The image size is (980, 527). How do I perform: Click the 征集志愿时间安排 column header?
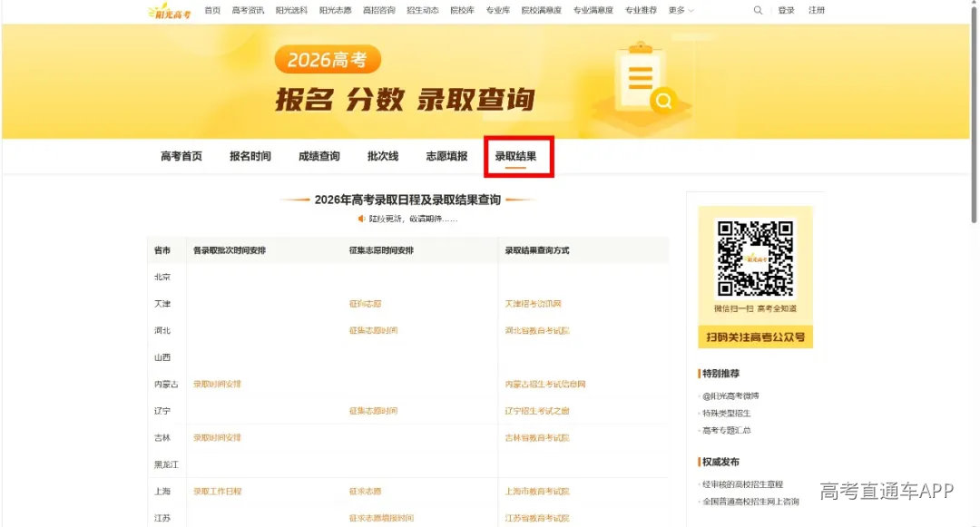[x=381, y=250]
